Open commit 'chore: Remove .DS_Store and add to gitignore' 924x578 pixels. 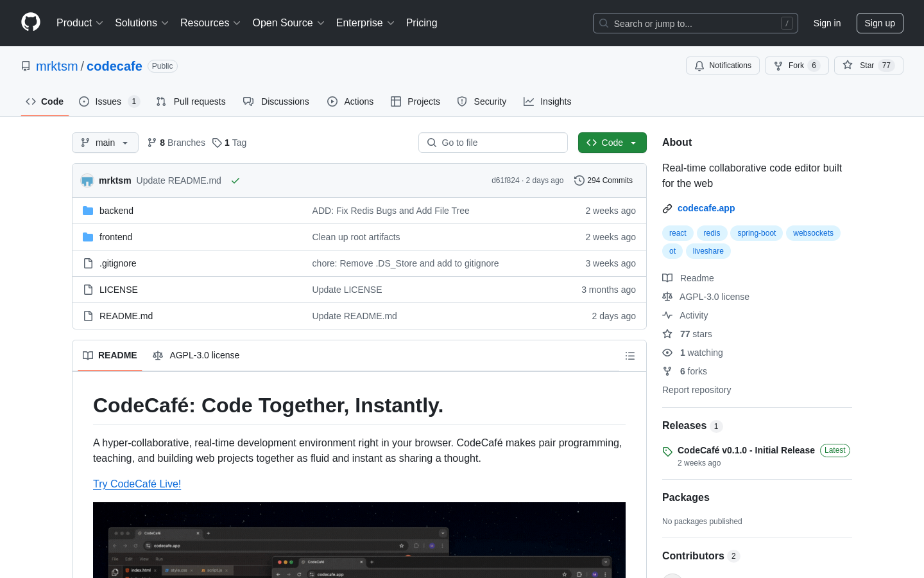pos(406,263)
